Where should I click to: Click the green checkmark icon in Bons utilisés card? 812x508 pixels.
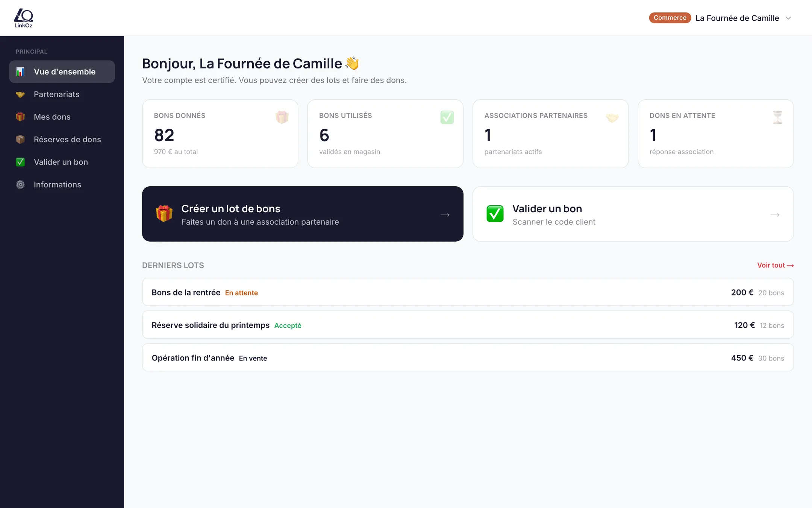[x=447, y=117]
